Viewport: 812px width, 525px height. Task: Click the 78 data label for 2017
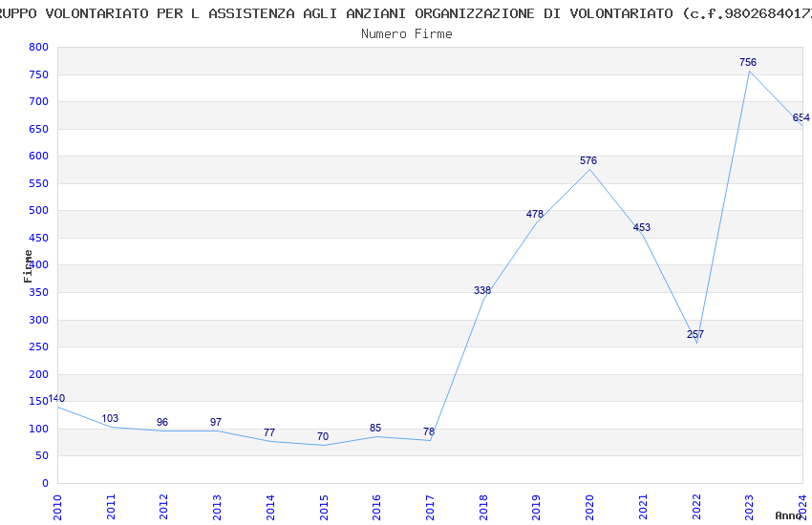point(429,431)
